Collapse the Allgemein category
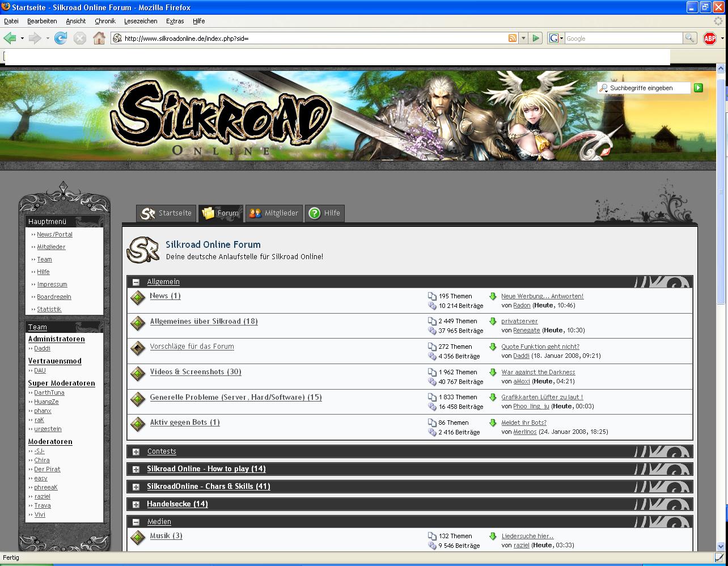 pyautogui.click(x=136, y=282)
